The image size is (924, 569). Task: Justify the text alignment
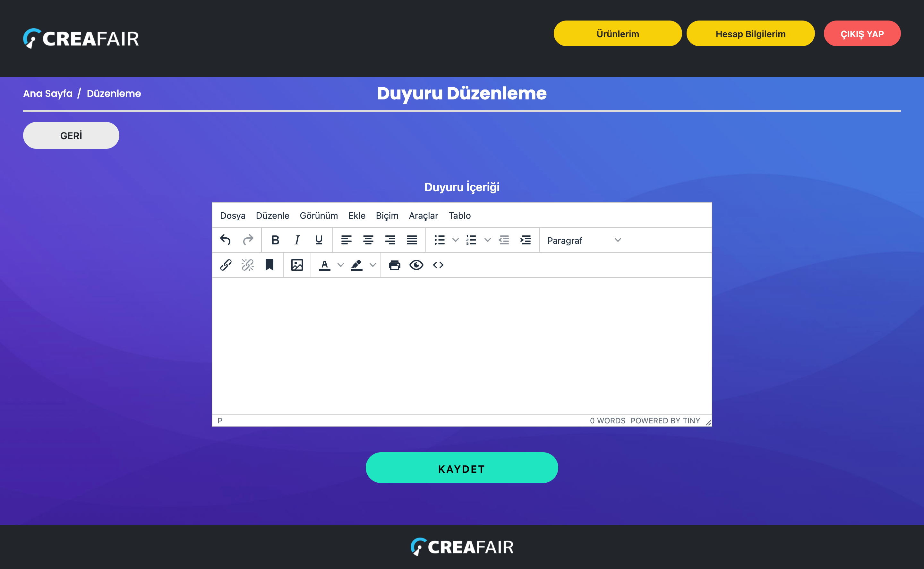[412, 240]
